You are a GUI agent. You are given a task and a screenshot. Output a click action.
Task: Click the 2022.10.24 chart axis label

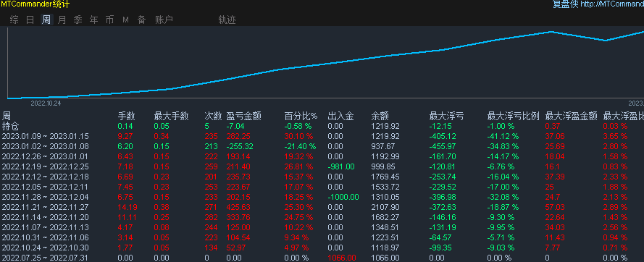tap(46, 103)
